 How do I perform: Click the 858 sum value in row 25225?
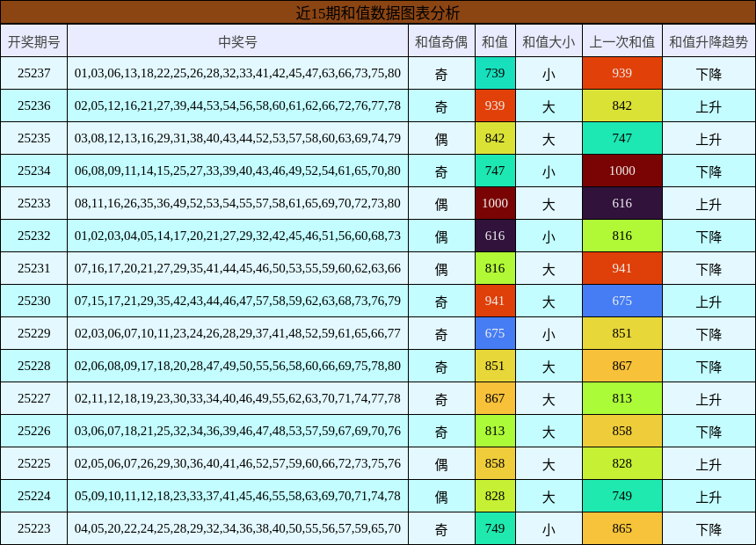[495, 463]
